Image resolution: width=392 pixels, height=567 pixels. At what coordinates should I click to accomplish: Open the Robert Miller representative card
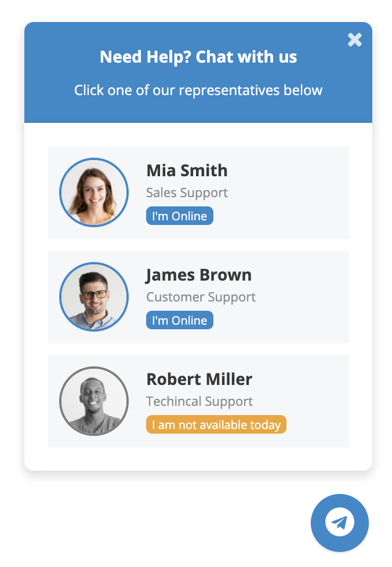[x=198, y=401]
